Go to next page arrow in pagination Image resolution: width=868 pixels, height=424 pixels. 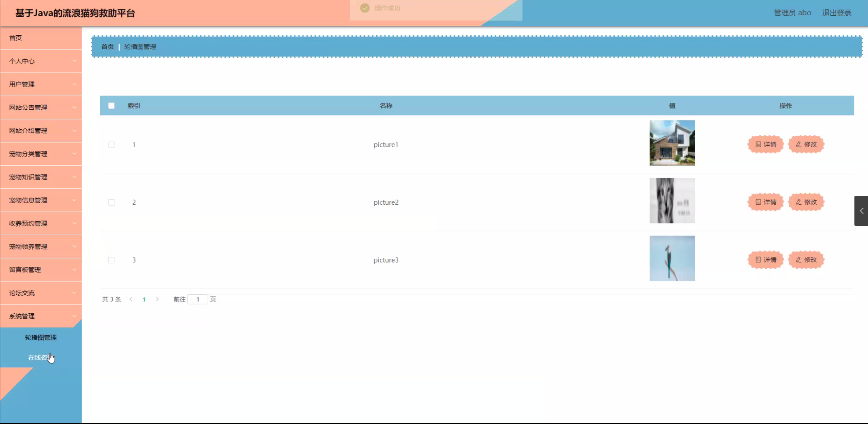[x=157, y=299]
